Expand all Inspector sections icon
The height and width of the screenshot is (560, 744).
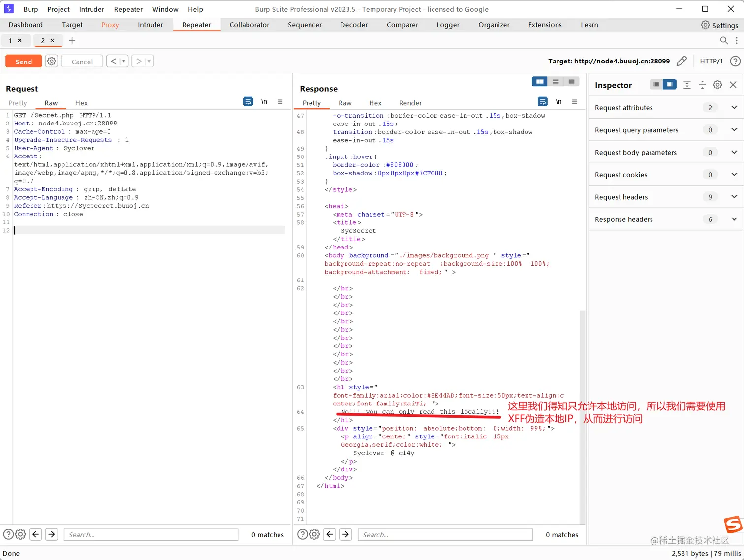[x=687, y=85]
